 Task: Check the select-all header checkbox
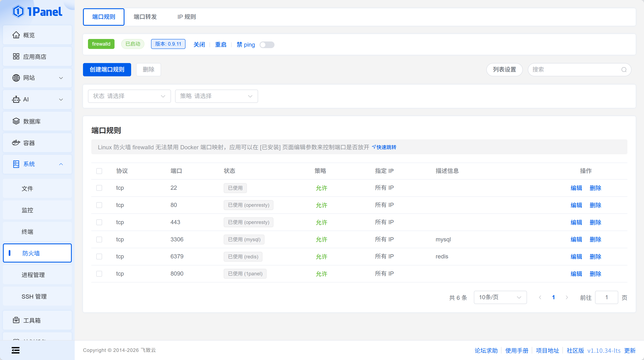click(x=99, y=171)
